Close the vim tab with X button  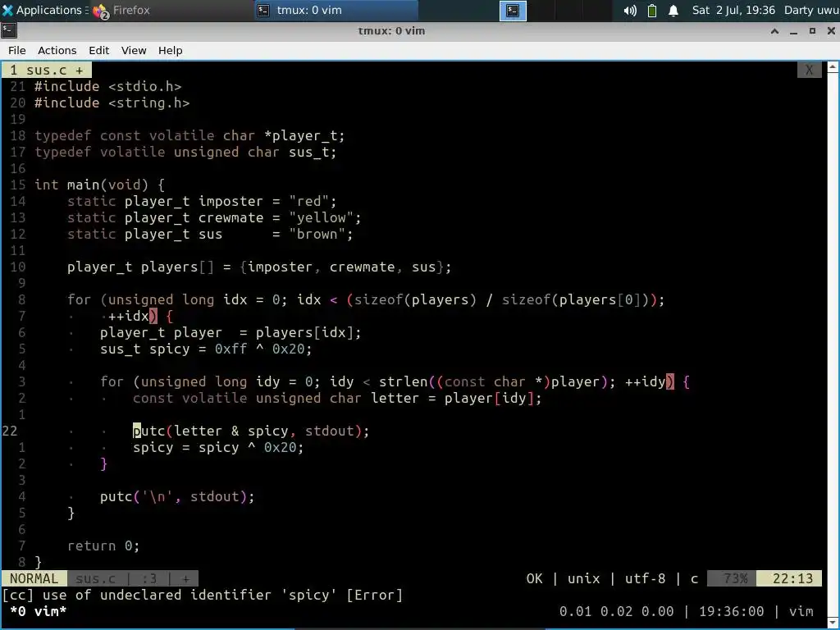tap(809, 71)
